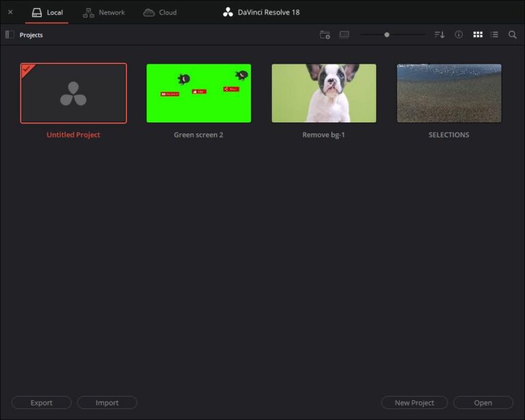Adjust the thumbnail size slider
The image size is (525, 420).
tap(387, 34)
